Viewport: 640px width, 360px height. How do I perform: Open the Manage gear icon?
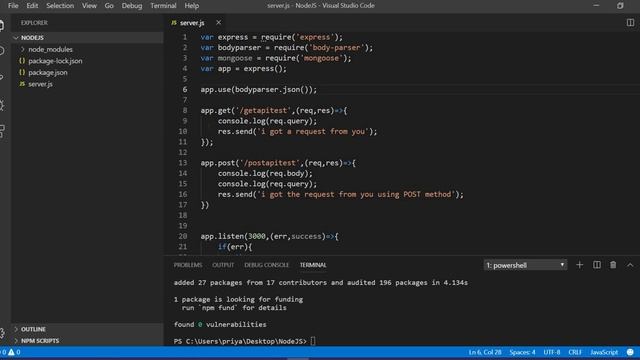click(x=2, y=333)
